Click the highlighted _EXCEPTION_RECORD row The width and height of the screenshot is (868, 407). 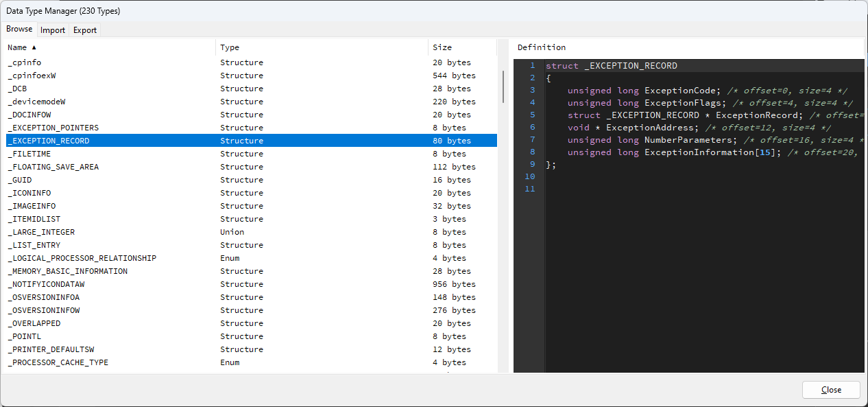pos(251,141)
